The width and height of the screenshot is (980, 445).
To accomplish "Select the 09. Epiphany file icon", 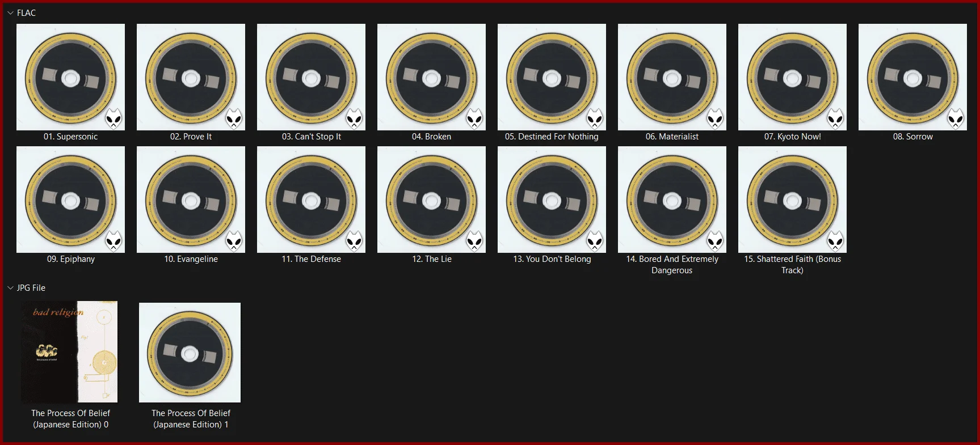I will 70,200.
